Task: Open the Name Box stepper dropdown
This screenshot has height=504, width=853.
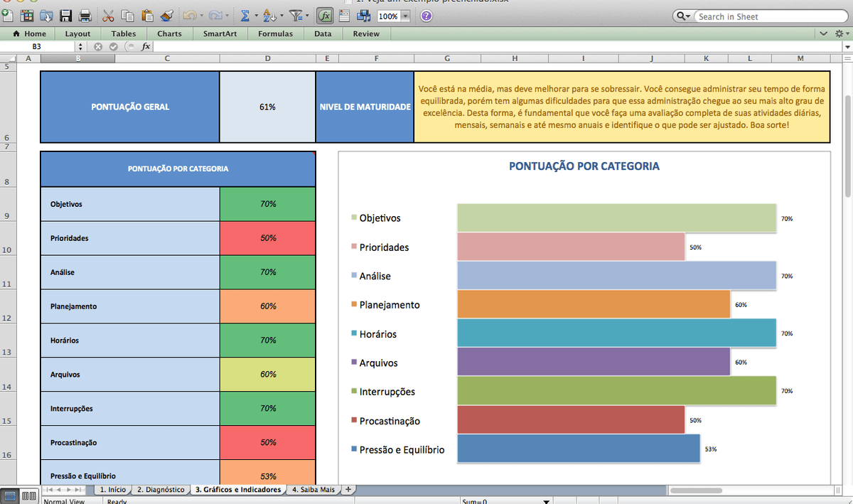Action: click(80, 46)
